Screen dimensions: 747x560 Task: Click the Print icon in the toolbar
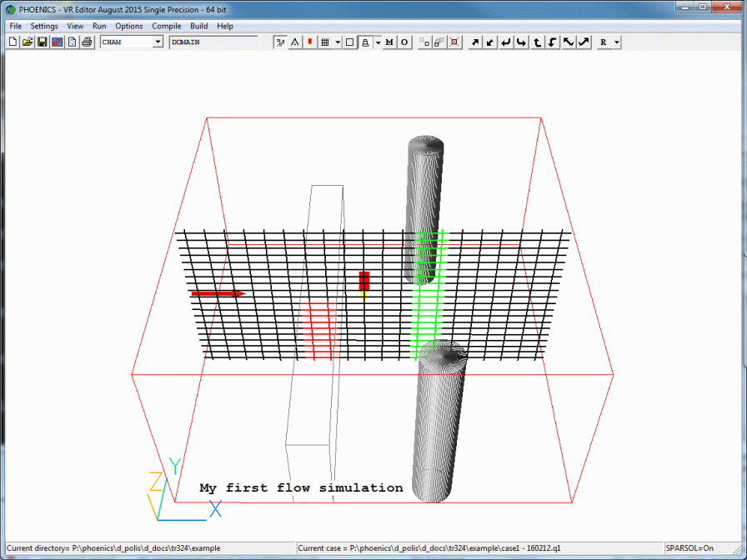coord(86,42)
